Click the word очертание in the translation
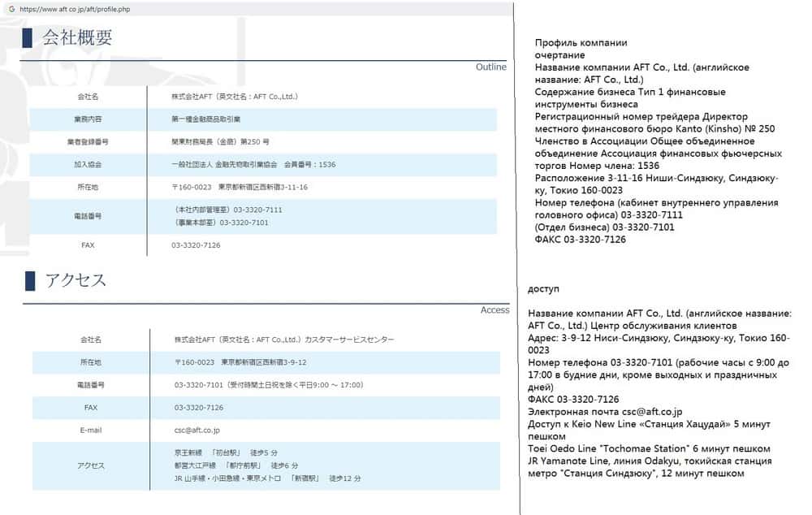 (559, 55)
